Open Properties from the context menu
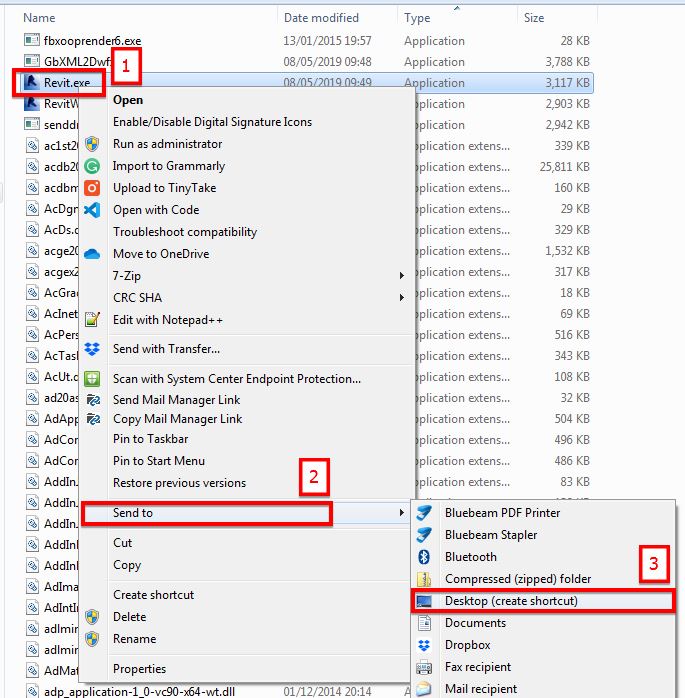The image size is (685, 698). click(139, 669)
